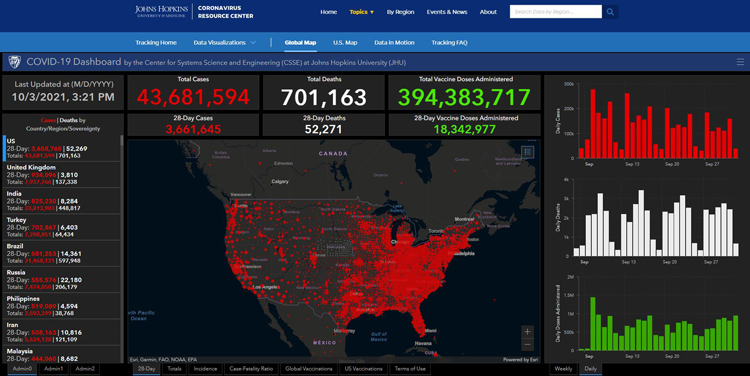Go to Events & News page
750x376 pixels.
pos(447,12)
